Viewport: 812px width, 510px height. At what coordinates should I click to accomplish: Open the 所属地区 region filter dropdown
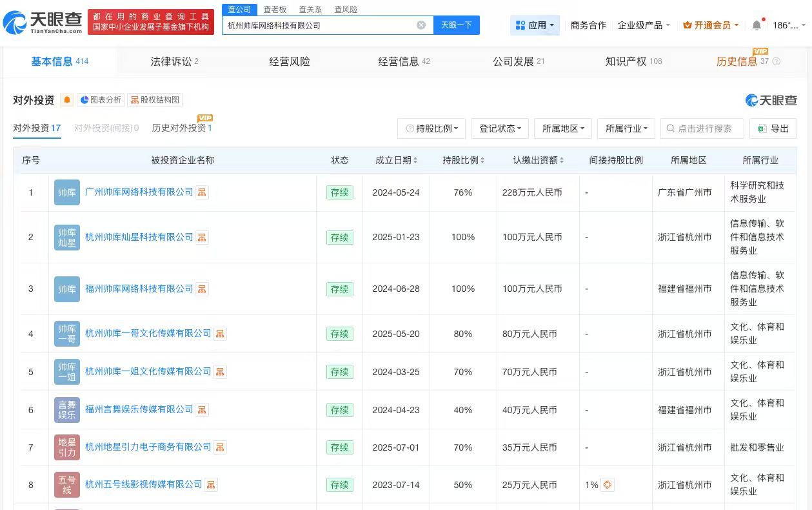(x=562, y=128)
